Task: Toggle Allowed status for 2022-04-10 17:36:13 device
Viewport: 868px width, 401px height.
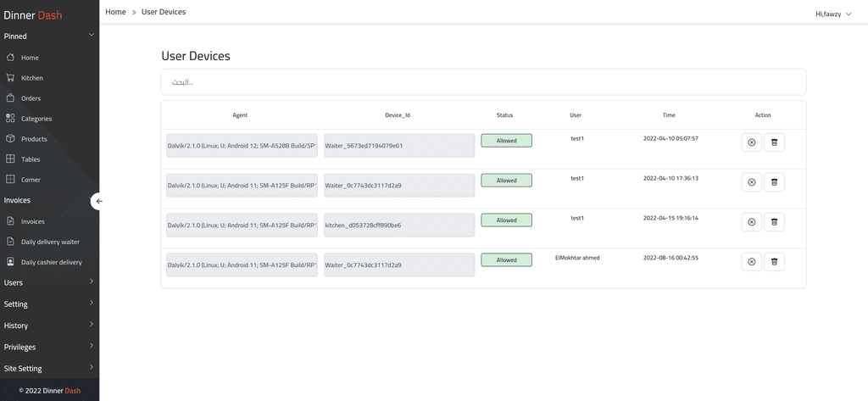Action: [507, 181]
